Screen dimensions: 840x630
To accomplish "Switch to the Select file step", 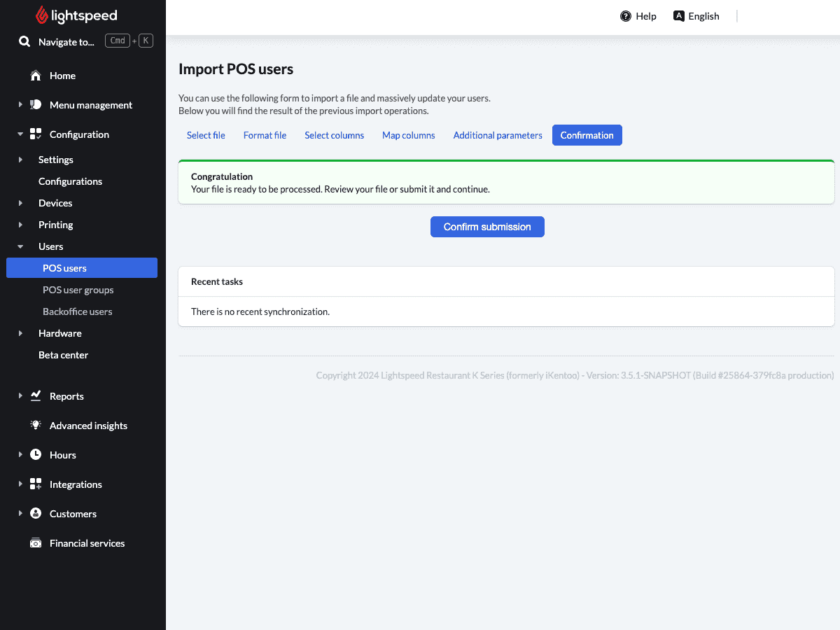I will click(x=206, y=135).
